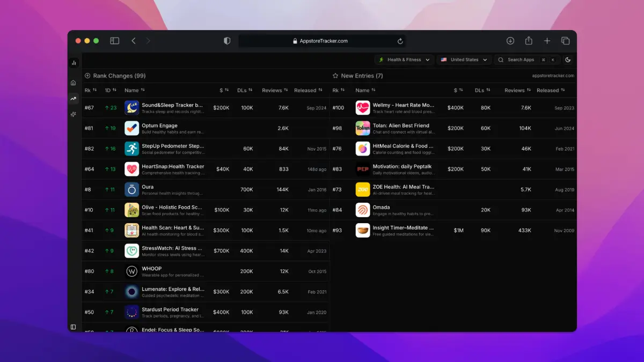Open the Health & Fitness category dropdown
Viewport: 644px width, 362px height.
[x=404, y=60]
